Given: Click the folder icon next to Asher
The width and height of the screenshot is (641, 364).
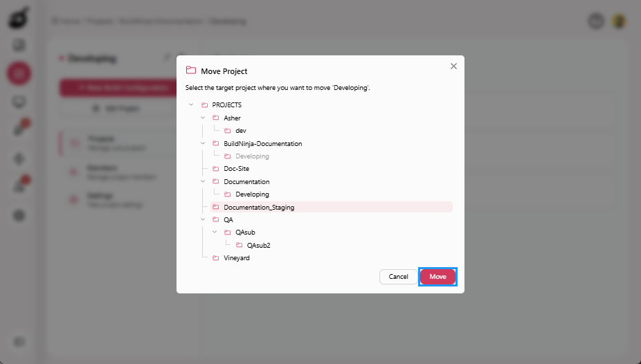Looking at the screenshot, I should point(216,118).
